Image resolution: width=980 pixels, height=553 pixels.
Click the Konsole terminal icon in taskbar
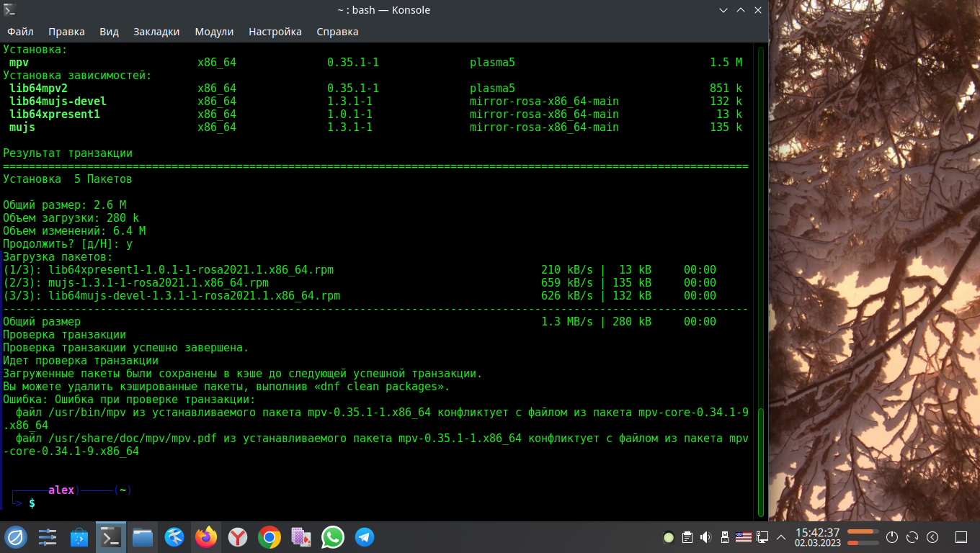pos(111,537)
